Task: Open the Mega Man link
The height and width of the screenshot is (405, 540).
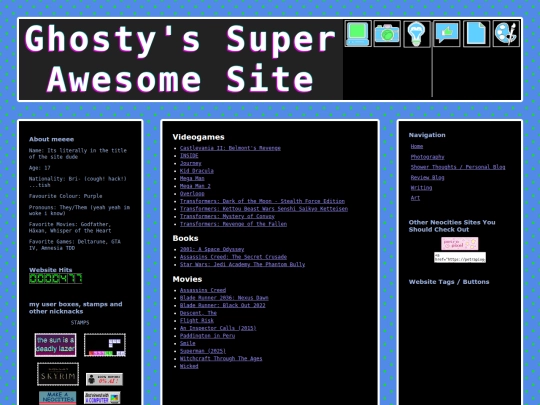Action: [192, 178]
